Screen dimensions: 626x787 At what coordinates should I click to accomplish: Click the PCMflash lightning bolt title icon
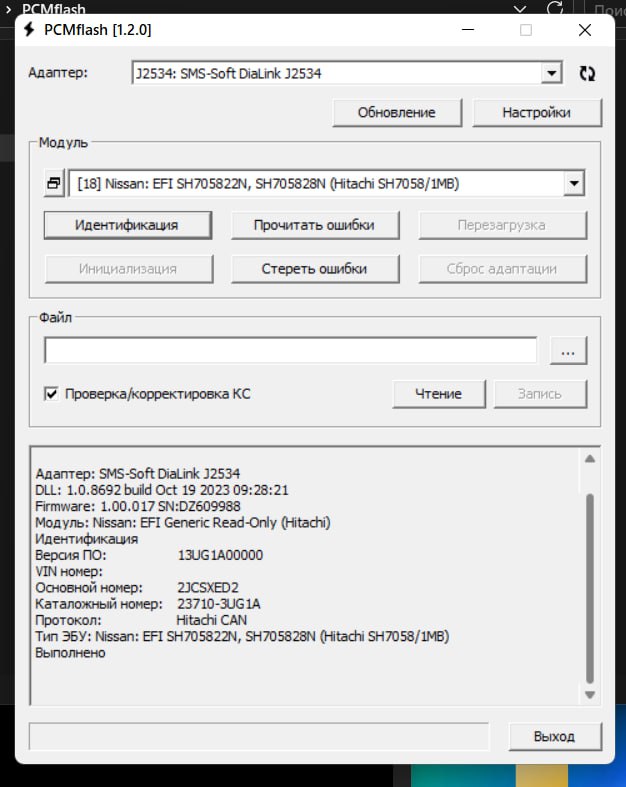click(x=29, y=30)
